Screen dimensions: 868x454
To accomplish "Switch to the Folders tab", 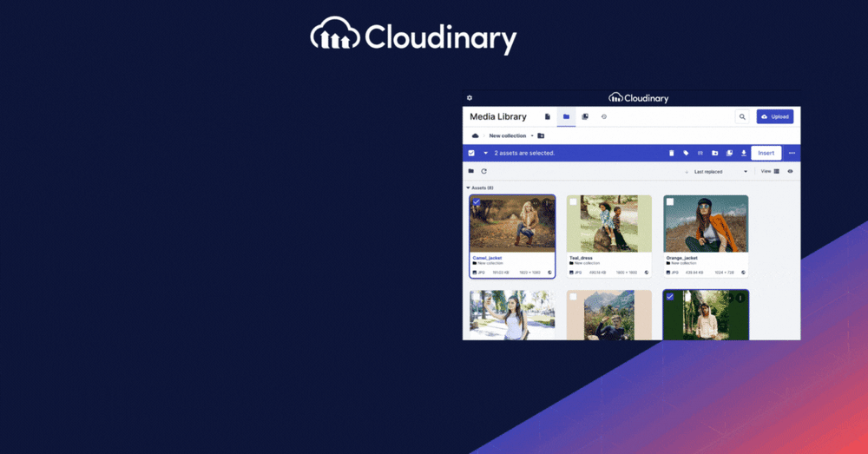I will [566, 117].
